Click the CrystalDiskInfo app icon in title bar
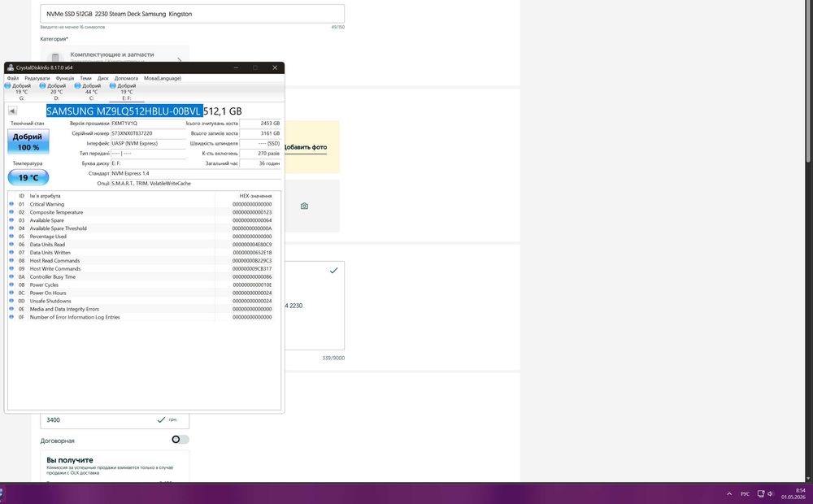813x504 pixels. coord(11,67)
